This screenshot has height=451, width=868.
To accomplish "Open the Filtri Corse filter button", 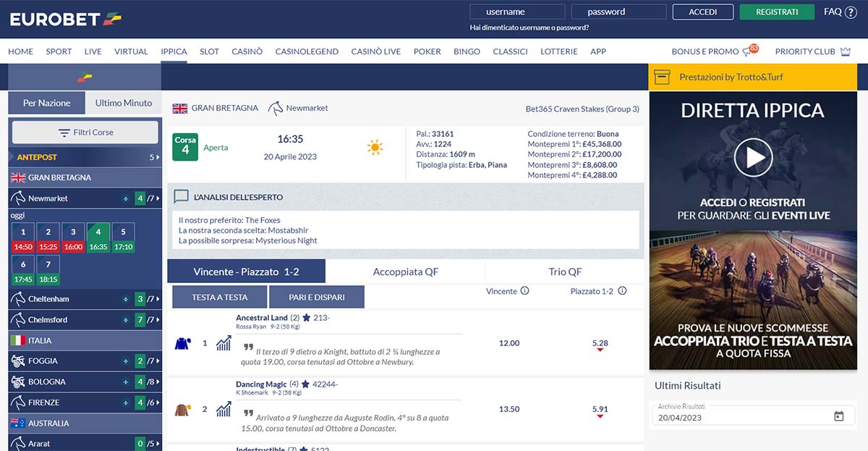I will (85, 132).
